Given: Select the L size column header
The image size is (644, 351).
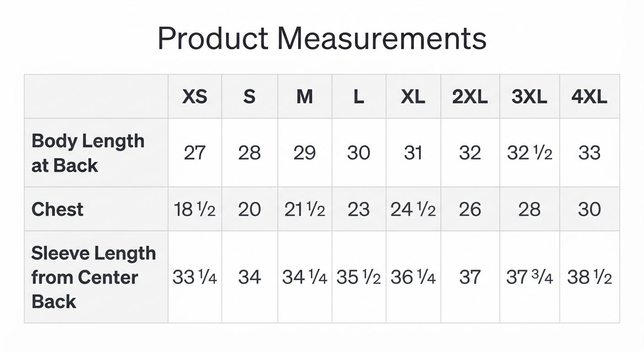Looking at the screenshot, I should [x=359, y=96].
